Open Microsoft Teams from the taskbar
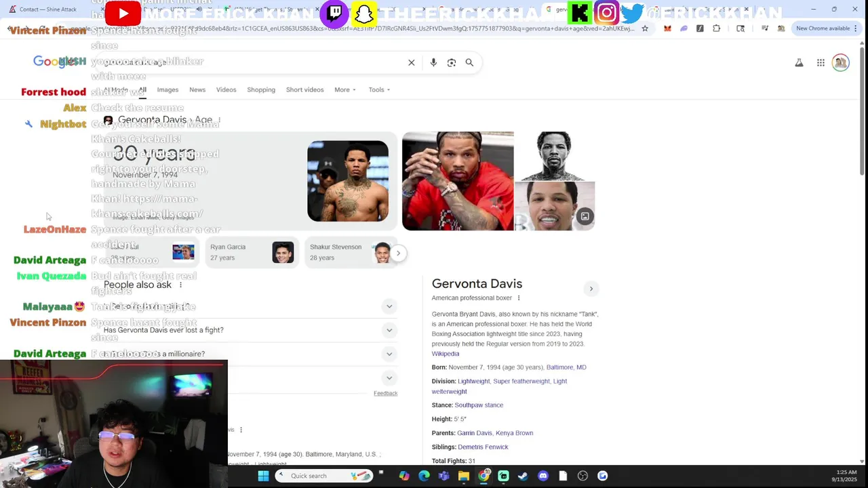This screenshot has height=488, width=868. (x=443, y=476)
